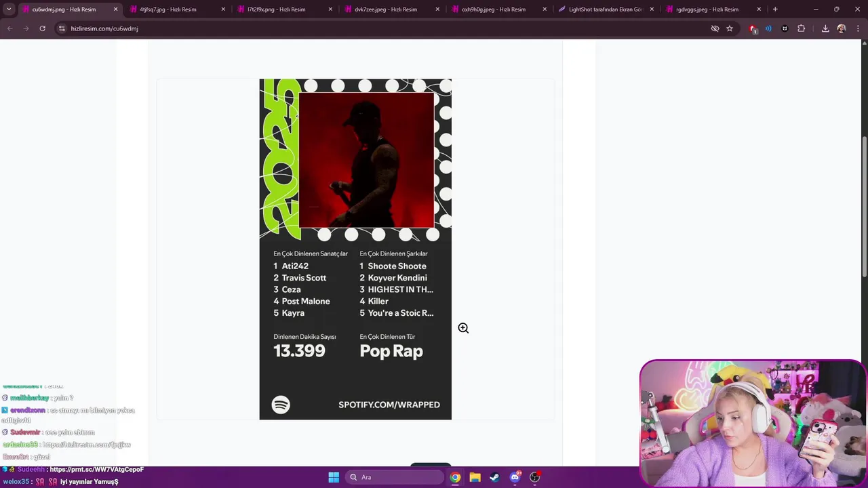Open a new tab with plus button

click(x=775, y=9)
